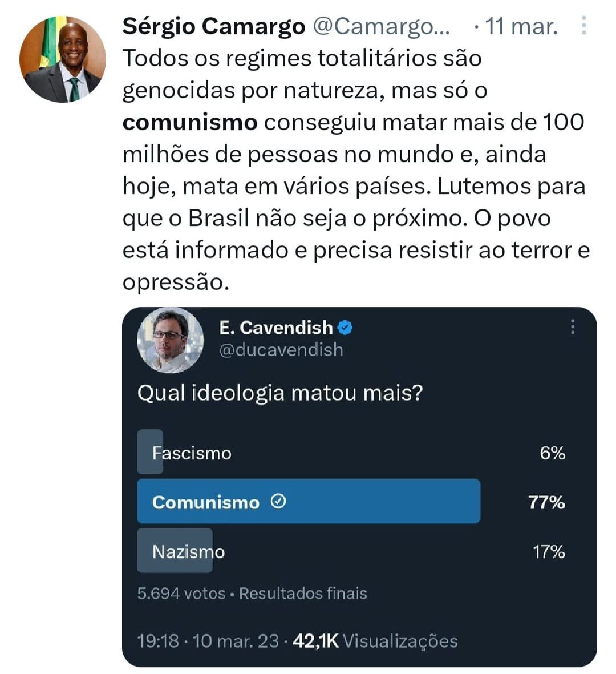616x674 pixels.
Task: Open the @Camargo... handle link
Action: click(382, 27)
